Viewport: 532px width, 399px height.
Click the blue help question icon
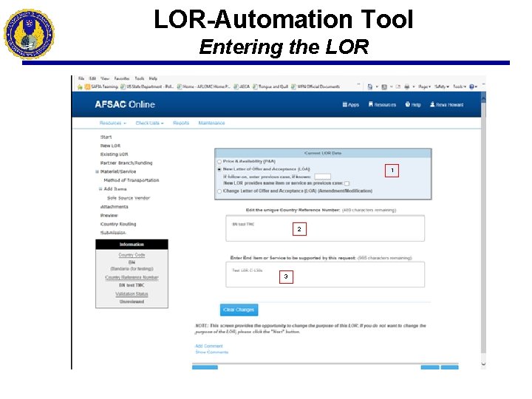[471, 87]
